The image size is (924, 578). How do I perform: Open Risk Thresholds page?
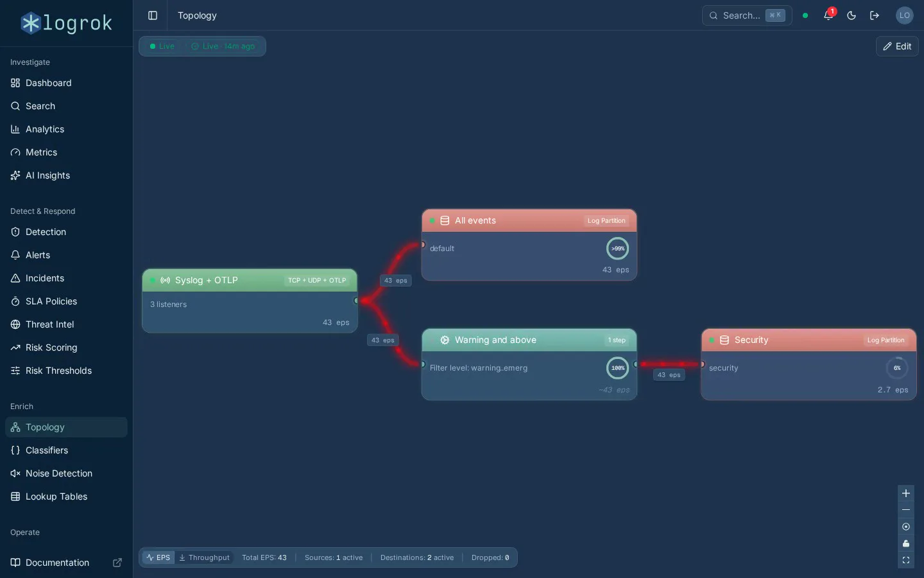point(67,371)
